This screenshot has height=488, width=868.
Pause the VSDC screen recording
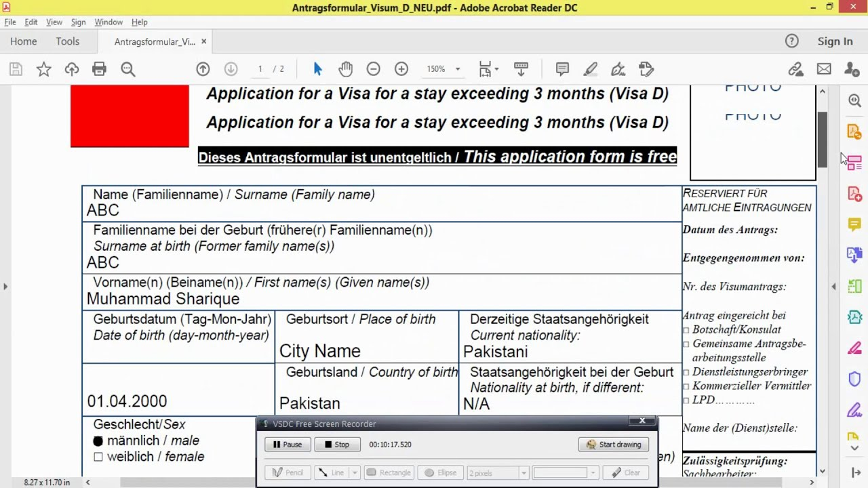tap(288, 445)
